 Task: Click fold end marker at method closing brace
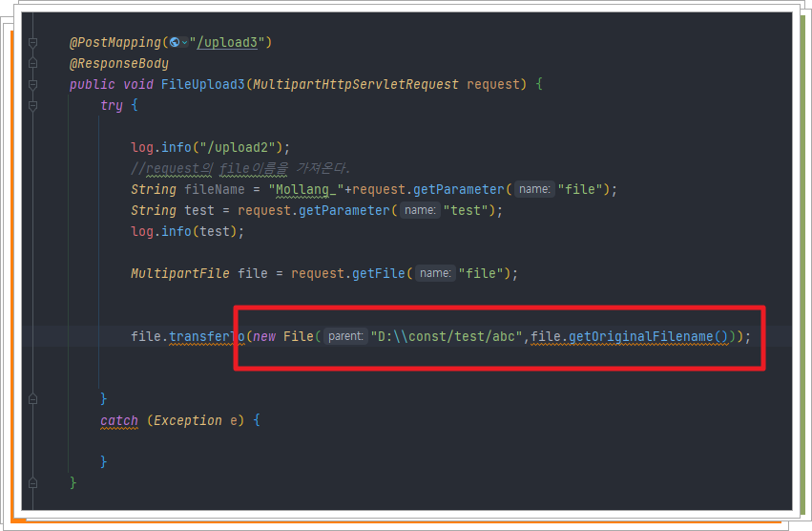click(32, 483)
